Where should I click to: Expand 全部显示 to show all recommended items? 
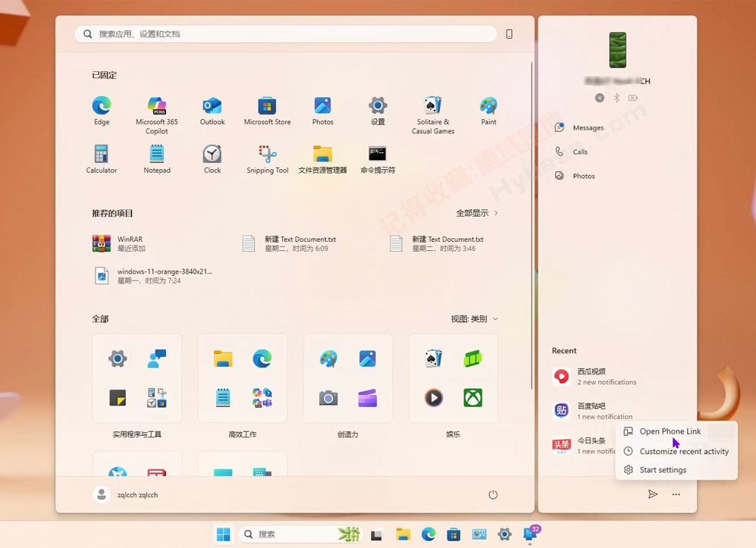coord(477,213)
